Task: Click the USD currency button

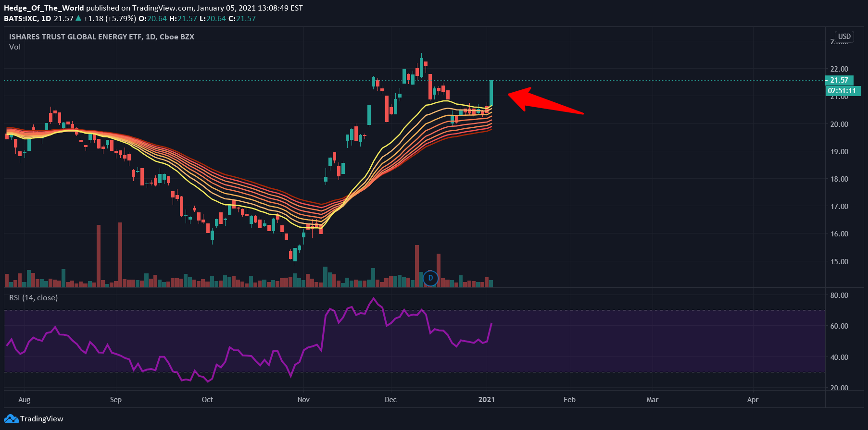Action: [844, 37]
